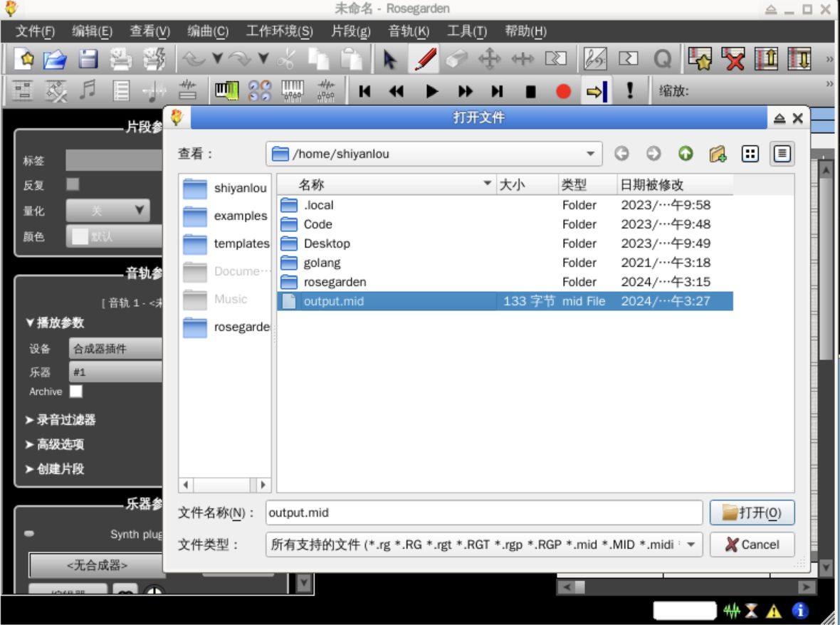Click the <无合成器> synth button

tap(96, 565)
